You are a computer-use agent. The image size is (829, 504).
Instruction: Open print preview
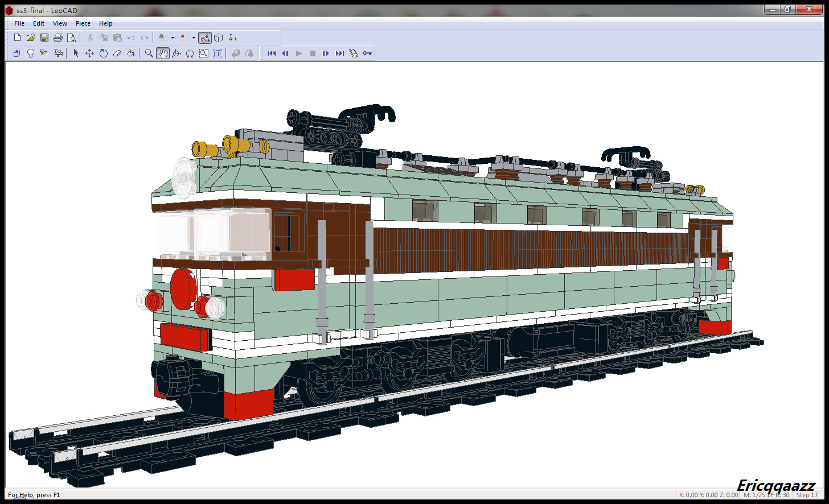(x=72, y=37)
